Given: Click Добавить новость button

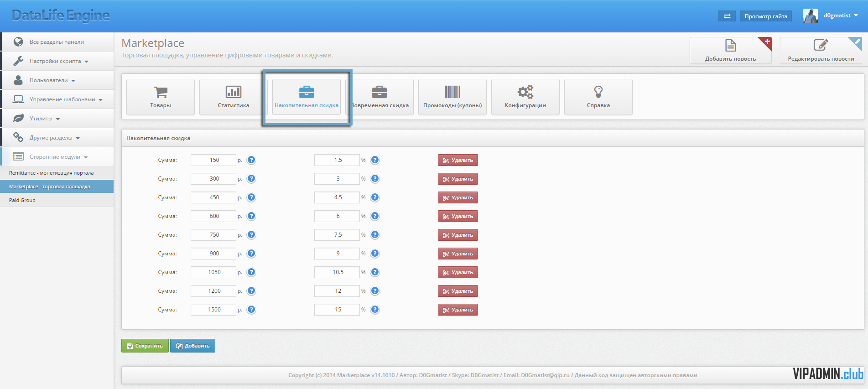Looking at the screenshot, I should pyautogui.click(x=730, y=50).
